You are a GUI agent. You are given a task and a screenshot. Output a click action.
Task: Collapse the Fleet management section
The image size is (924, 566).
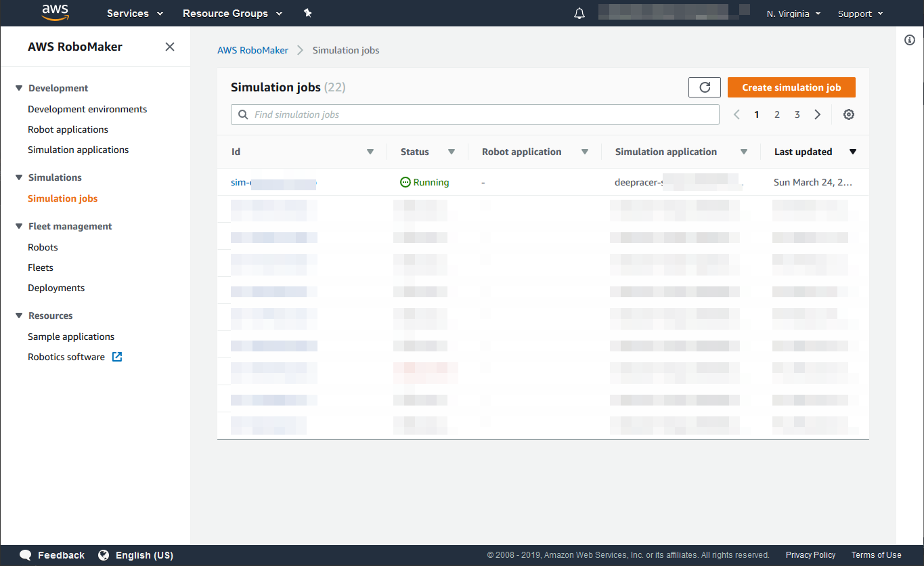19,226
